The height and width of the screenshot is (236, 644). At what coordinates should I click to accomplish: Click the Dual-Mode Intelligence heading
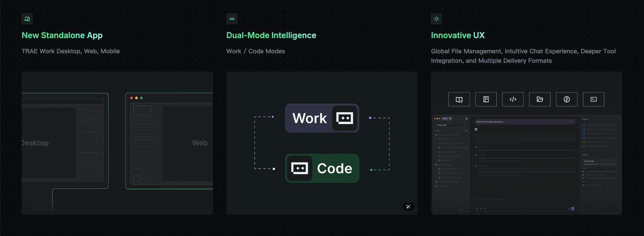(x=272, y=35)
